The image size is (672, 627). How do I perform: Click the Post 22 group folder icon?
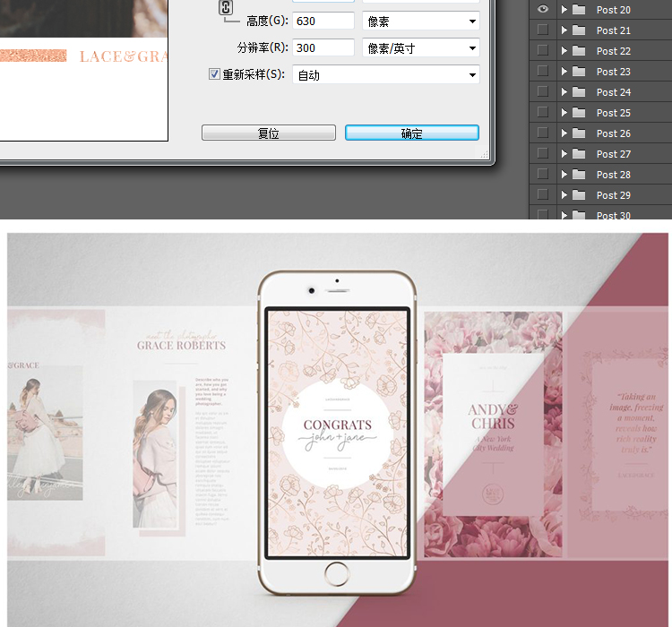pyautogui.click(x=579, y=51)
